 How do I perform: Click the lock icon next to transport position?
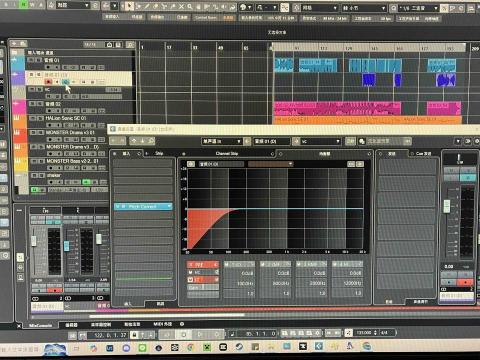(x=134, y=334)
